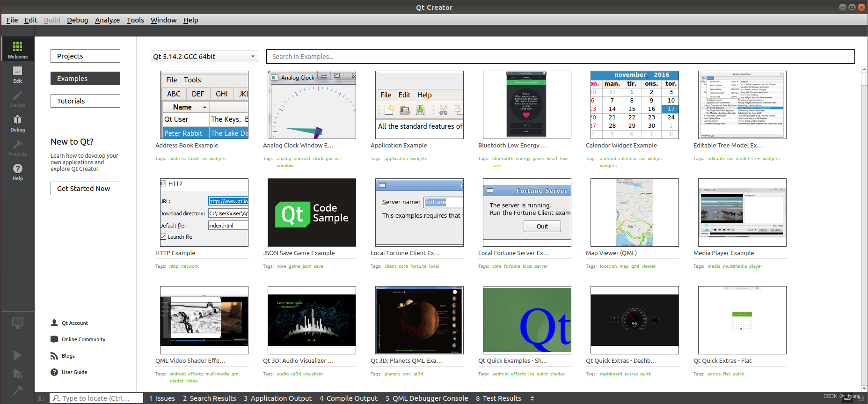Open the Help menu in menu bar

tap(190, 20)
